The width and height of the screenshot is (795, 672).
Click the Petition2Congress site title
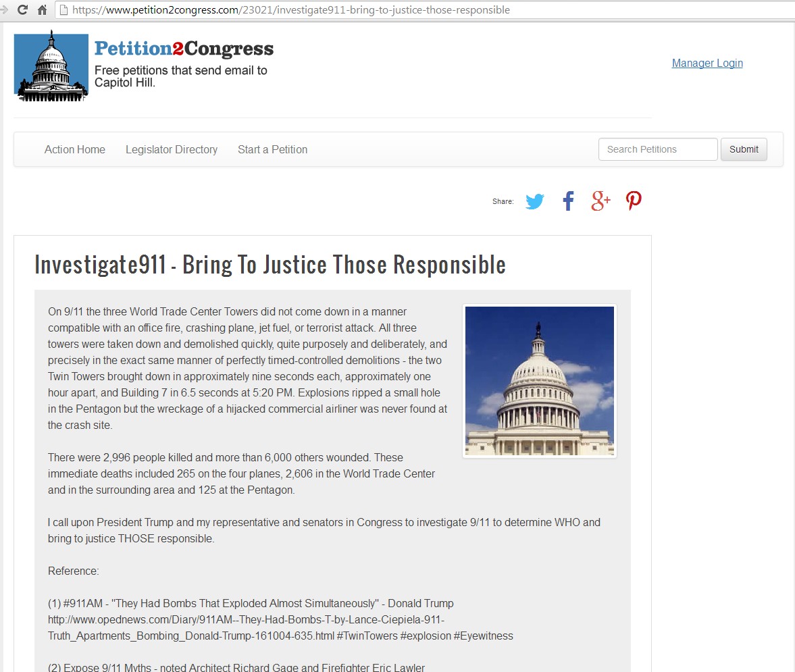pos(184,49)
